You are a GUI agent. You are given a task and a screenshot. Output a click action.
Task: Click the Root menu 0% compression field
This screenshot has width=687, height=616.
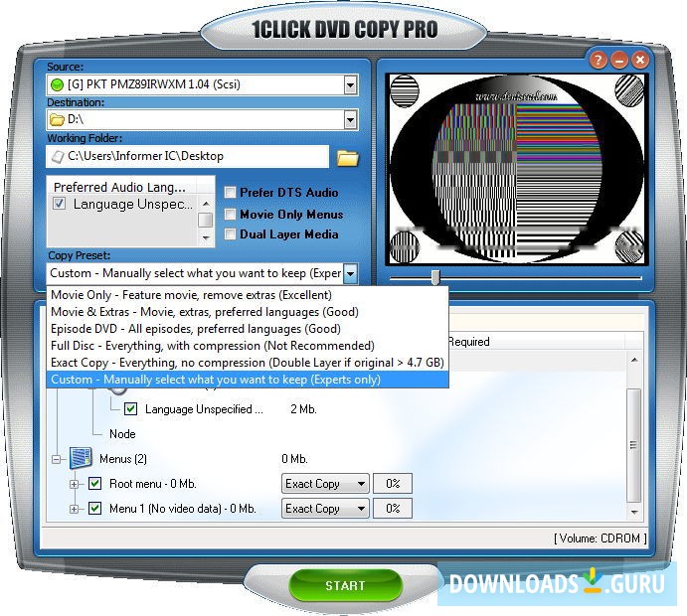393,484
